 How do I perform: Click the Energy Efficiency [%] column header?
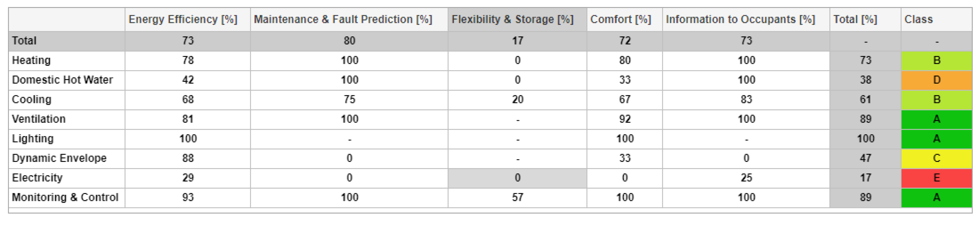(x=183, y=19)
